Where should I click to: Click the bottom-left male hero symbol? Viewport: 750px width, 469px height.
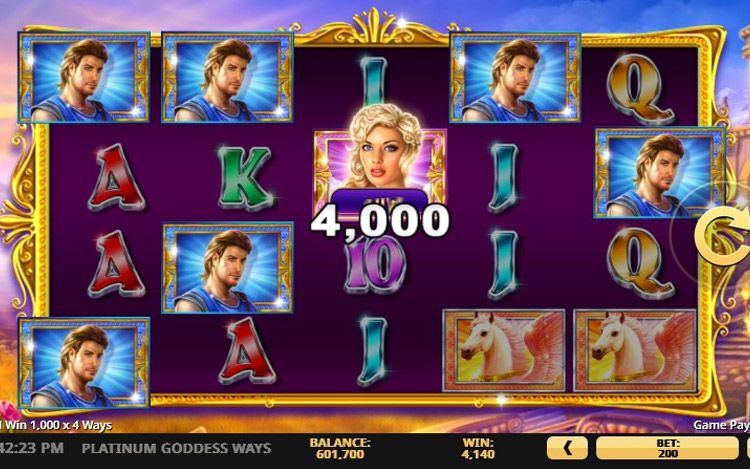[x=84, y=363]
